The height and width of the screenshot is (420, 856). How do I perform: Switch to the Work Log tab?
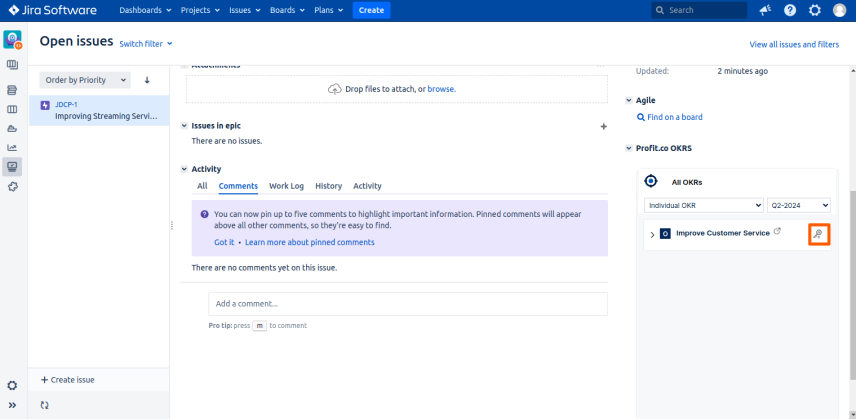pos(286,186)
